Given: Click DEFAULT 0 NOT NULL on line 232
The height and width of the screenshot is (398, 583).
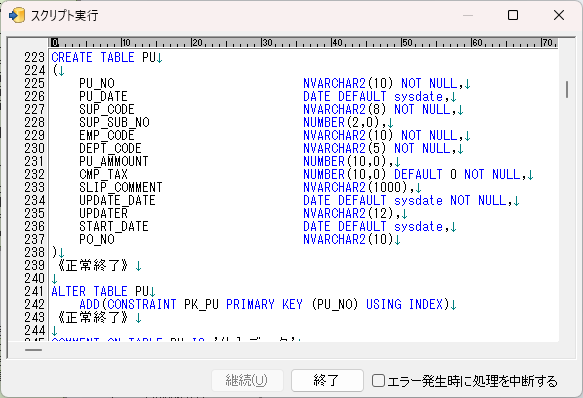Looking at the screenshot, I should tap(457, 174).
